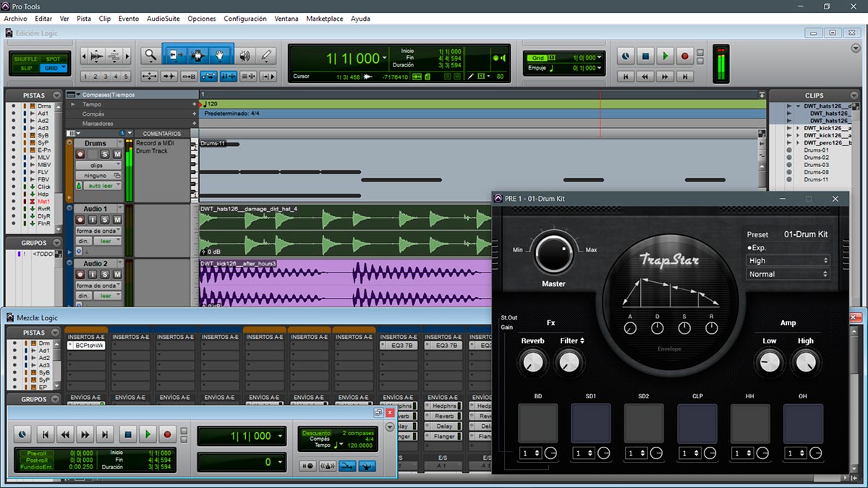
Task: Open Empuje nudge value dropdown
Action: click(x=600, y=69)
